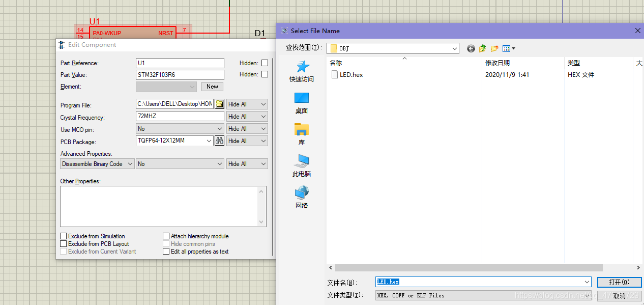Open the Advanced Properties Hide All dropdown
The height and width of the screenshot is (305, 644).
[247, 164]
